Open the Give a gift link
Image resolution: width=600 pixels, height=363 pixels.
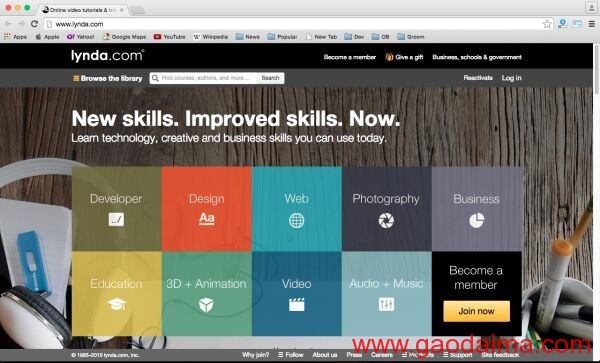pyautogui.click(x=404, y=57)
